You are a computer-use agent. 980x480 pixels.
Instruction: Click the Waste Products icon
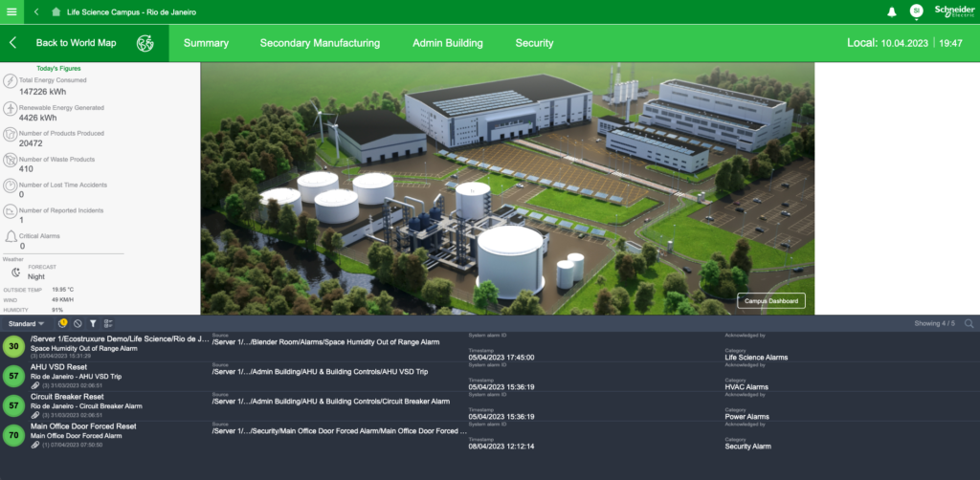pyautogui.click(x=10, y=161)
